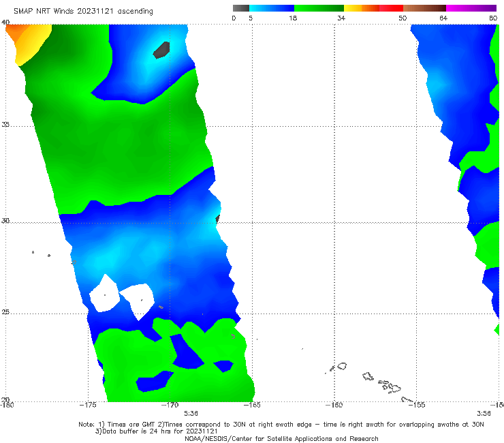Click the latitude label '25'
The image size is (504, 443).
click(5, 311)
